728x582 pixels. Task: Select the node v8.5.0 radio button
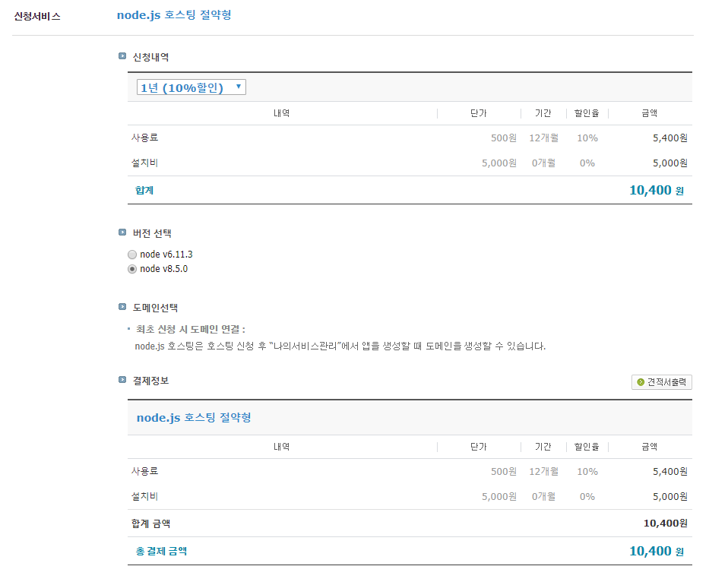(x=132, y=269)
